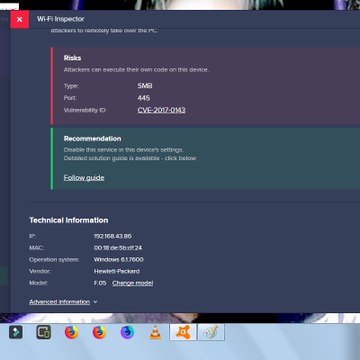Click the SMB type value
Screen dimensions: 360x360
145,86
